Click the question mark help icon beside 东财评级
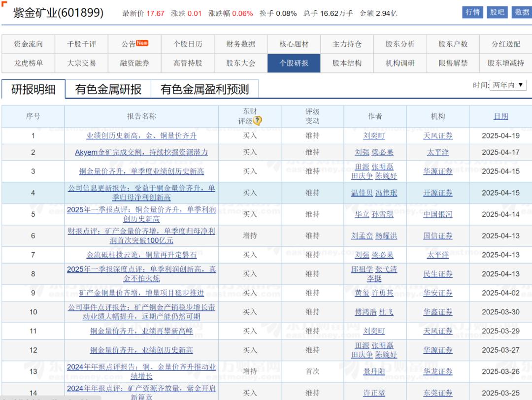Screen dimensions: 532x400 click(x=258, y=121)
